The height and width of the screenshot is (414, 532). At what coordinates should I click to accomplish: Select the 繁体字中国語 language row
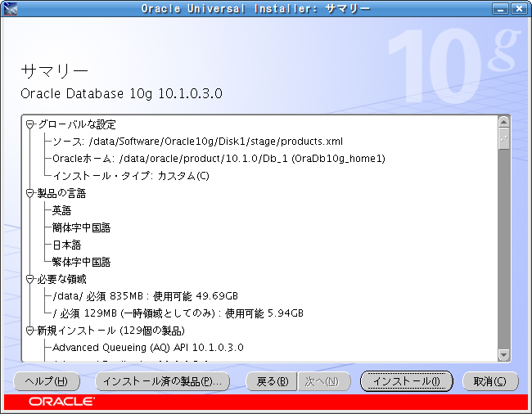(81, 262)
